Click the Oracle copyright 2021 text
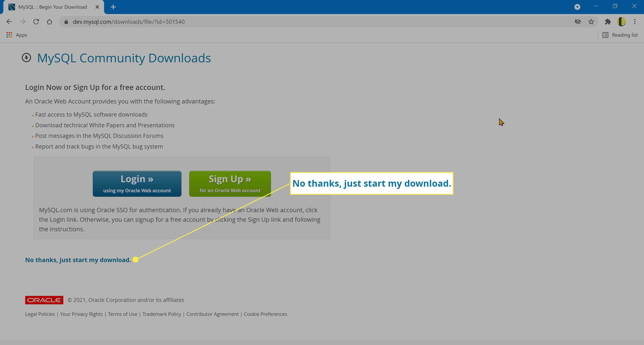This screenshot has width=644, height=345. 126,300
